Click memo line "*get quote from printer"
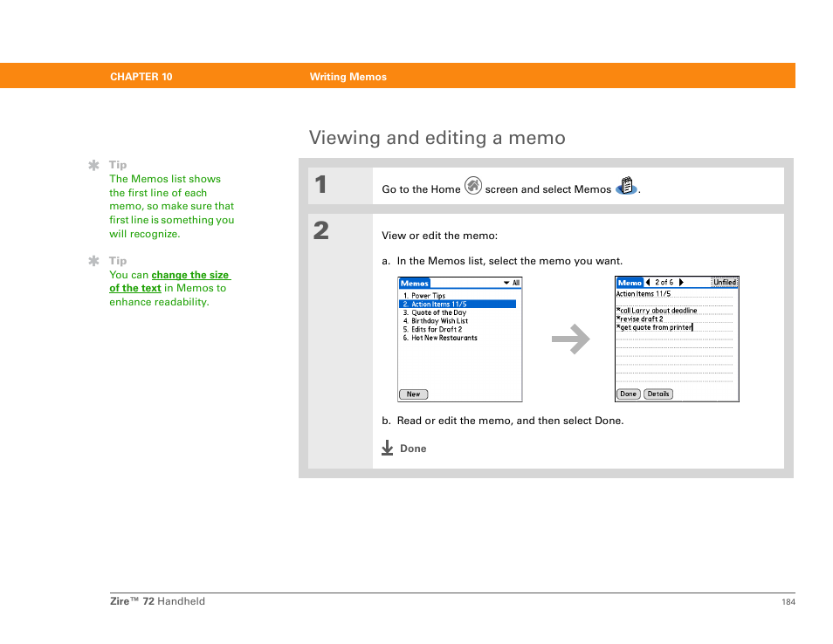The width and height of the screenshot is (833, 644). 655,327
